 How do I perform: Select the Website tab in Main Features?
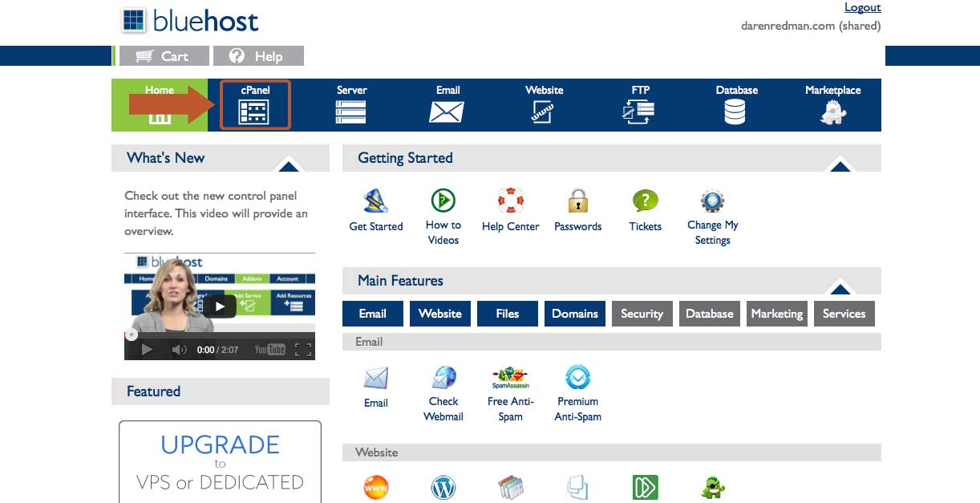[x=440, y=314]
